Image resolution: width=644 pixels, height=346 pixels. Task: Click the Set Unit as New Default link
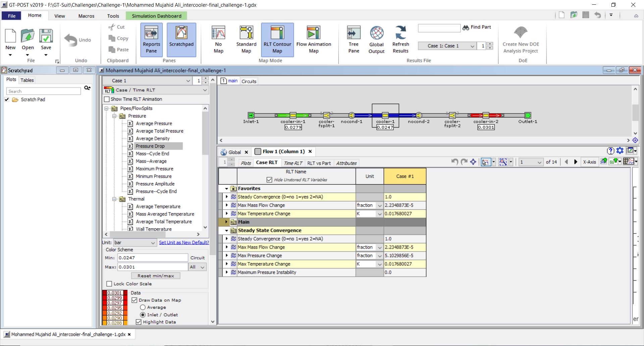coord(184,242)
